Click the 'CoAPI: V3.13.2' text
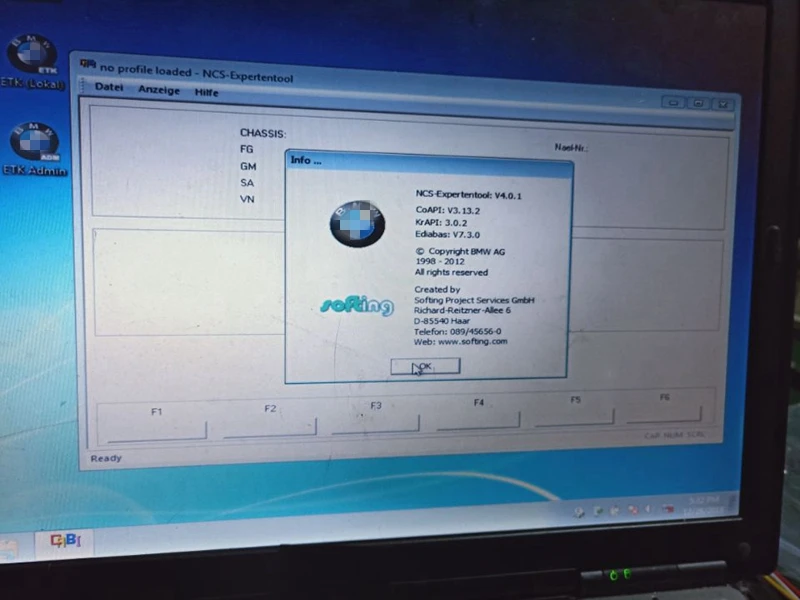800x600 pixels. [447, 210]
